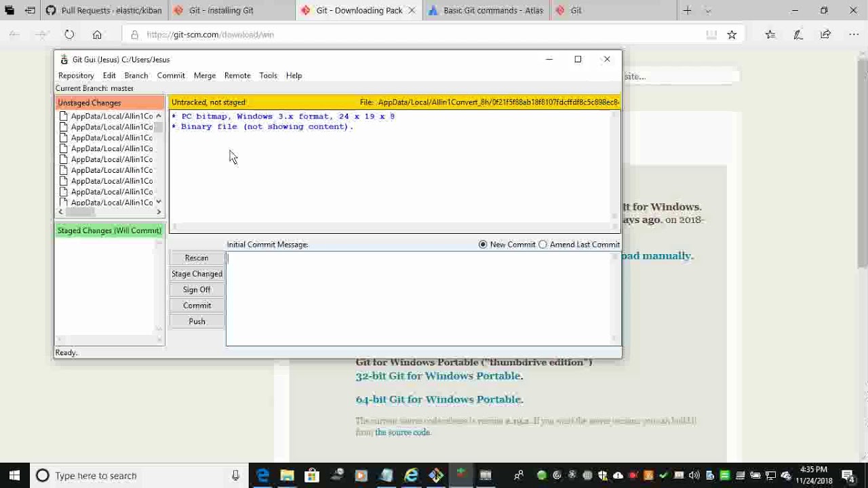
Task: Open the 32-bit Git for Windows Portable link
Action: (438, 375)
